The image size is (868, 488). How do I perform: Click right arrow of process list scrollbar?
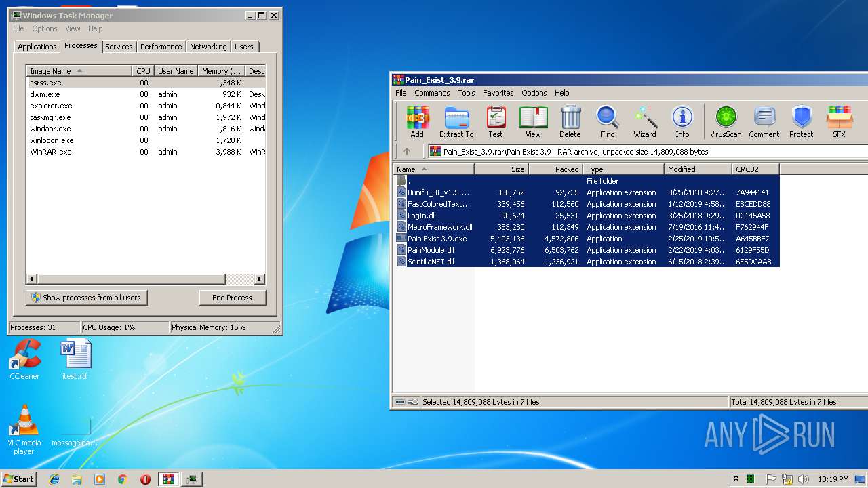(x=260, y=279)
